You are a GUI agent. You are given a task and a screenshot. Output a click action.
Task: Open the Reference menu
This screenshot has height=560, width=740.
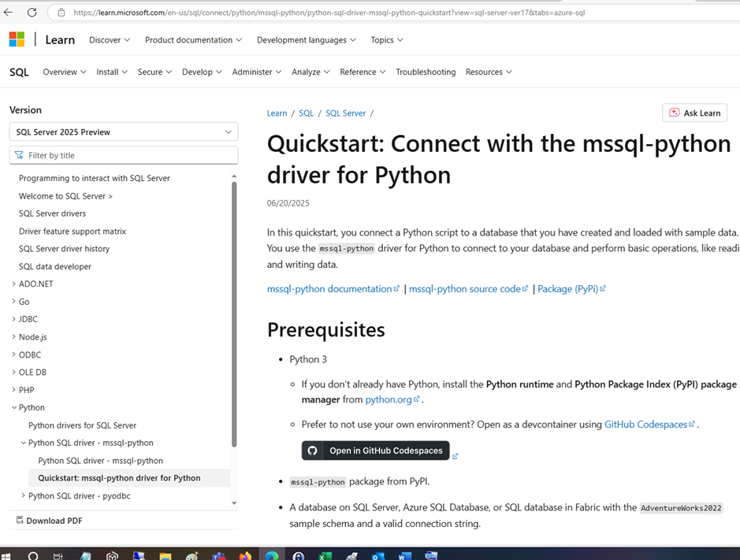click(x=363, y=72)
